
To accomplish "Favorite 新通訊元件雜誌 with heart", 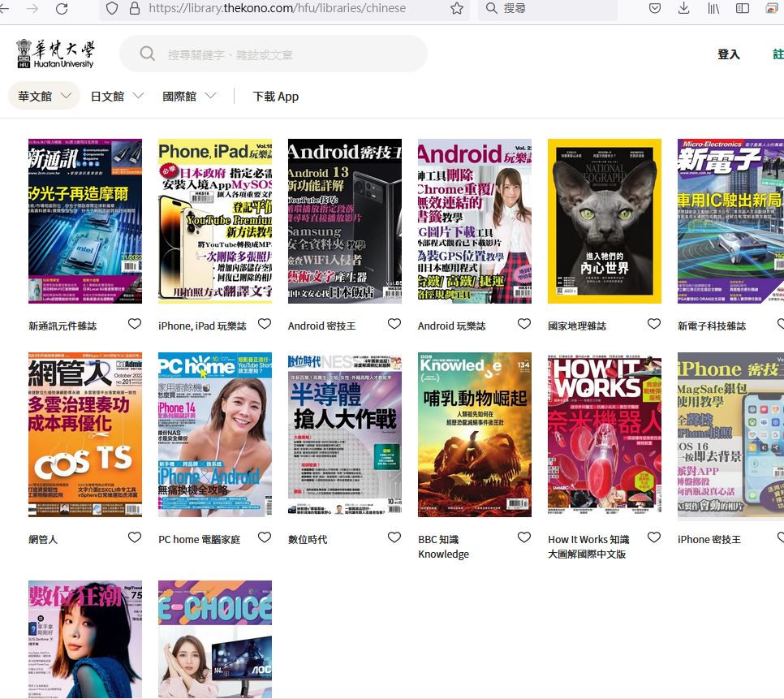I will [x=135, y=324].
